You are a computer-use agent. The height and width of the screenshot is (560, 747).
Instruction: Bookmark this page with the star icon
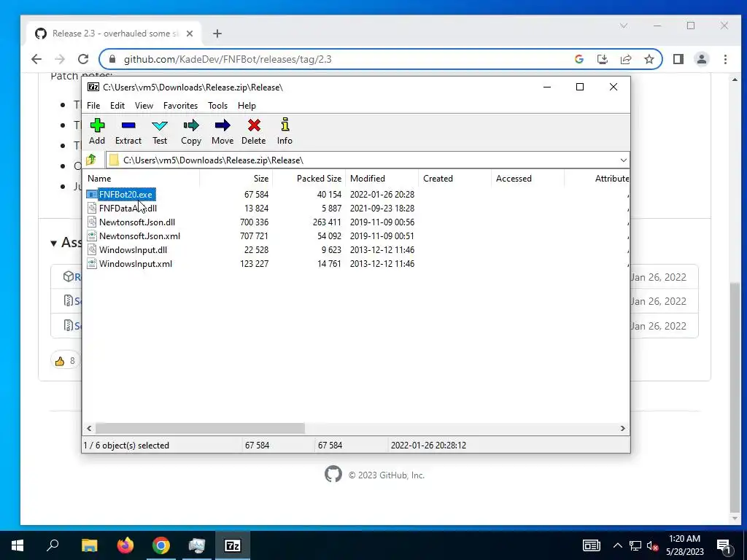pyautogui.click(x=649, y=59)
